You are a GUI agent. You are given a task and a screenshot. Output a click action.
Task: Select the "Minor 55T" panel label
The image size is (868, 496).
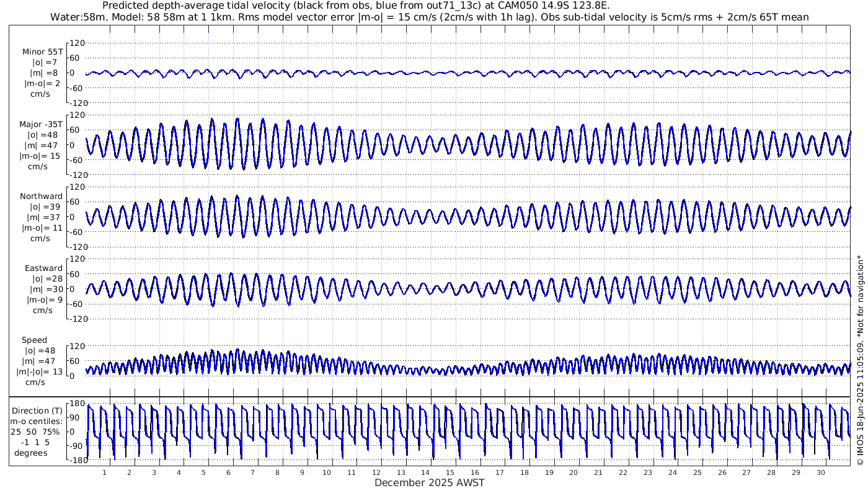click(x=42, y=51)
